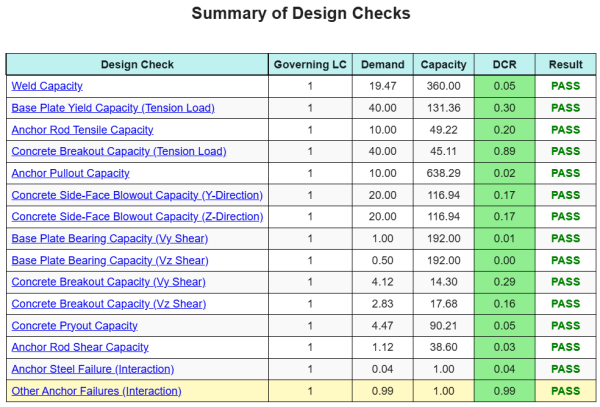This screenshot has width=600, height=407.
Task: Open Concrete Side-Face Blowout Capacity (Z-Direction) link
Action: point(136,217)
